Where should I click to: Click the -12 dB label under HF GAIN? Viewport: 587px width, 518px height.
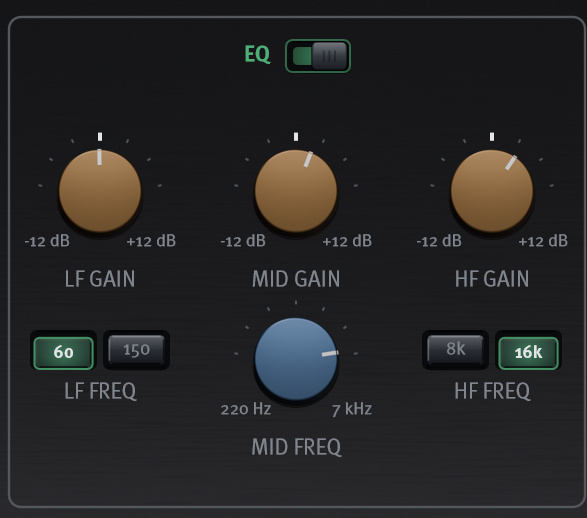(x=439, y=241)
